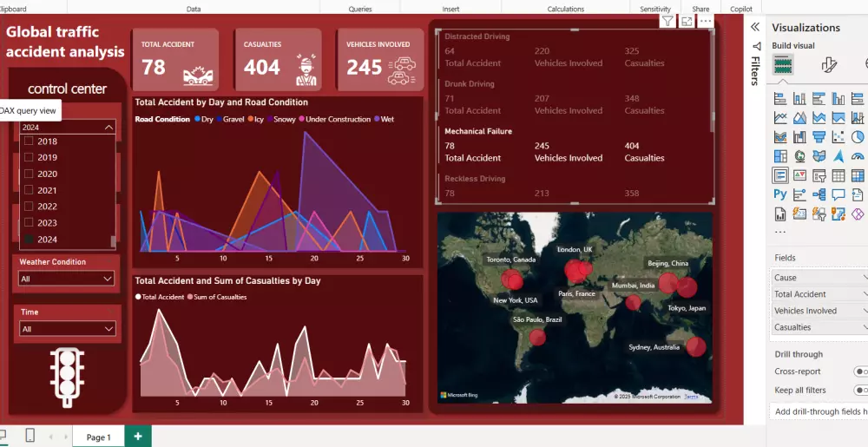Expand the Total Accident field options
This screenshot has width=868, height=447.
click(x=865, y=293)
